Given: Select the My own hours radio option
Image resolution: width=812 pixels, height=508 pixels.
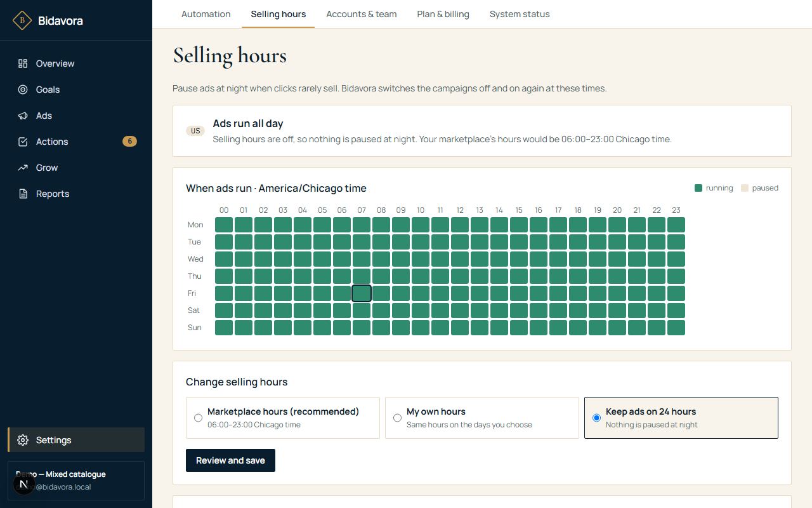Looking at the screenshot, I should click(482, 418).
